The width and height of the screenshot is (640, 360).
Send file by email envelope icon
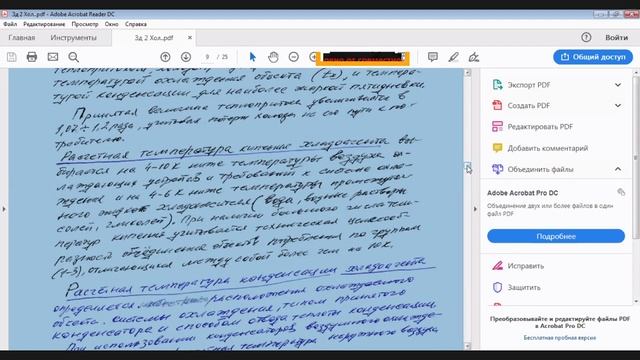pos(53,57)
